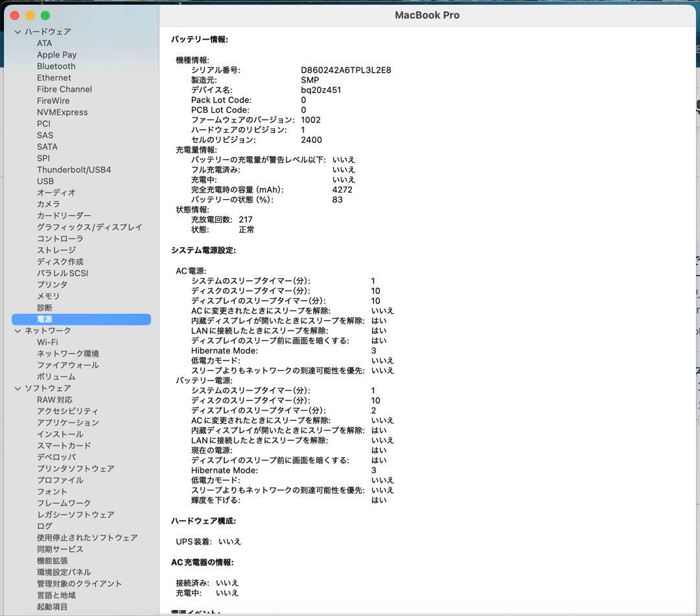Select NVMExpress from hardware list
700x616 pixels.
click(62, 112)
